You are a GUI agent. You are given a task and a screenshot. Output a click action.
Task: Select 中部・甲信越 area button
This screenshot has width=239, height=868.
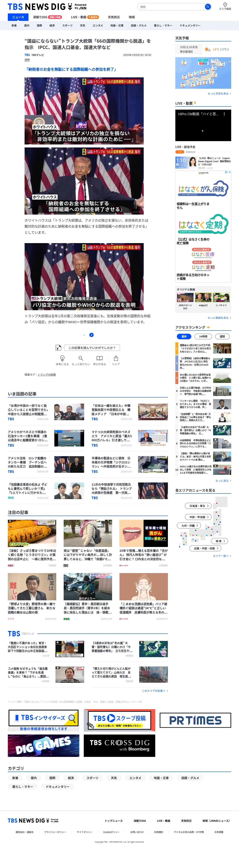coord(198,517)
